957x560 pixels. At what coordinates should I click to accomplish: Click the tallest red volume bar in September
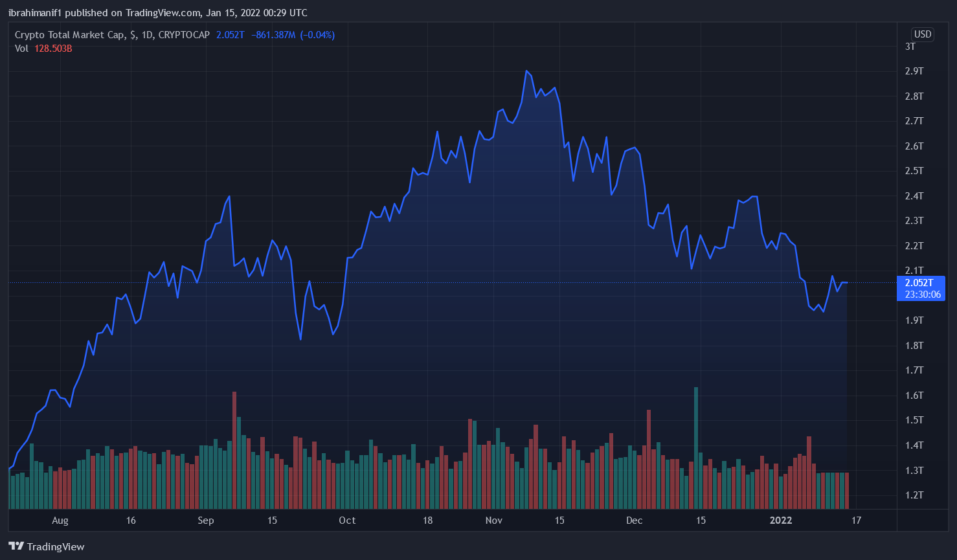coord(234,450)
